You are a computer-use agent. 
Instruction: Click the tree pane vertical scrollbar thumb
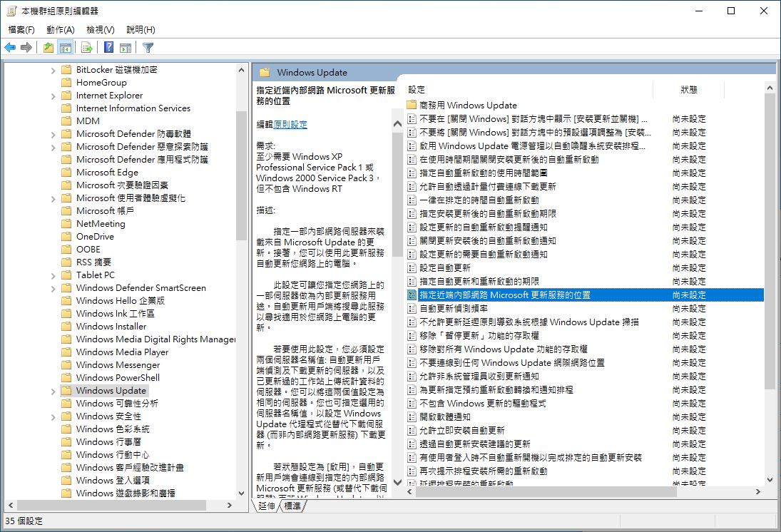pos(241,175)
